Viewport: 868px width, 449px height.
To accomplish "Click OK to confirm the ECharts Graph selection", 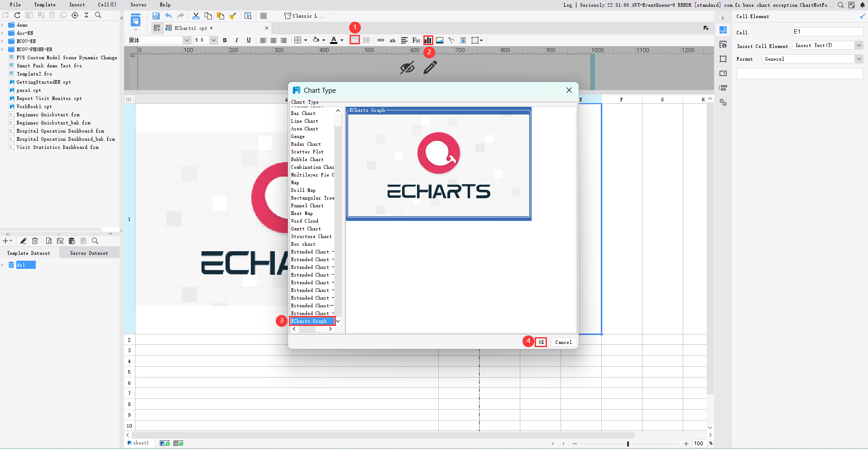I will [x=541, y=342].
